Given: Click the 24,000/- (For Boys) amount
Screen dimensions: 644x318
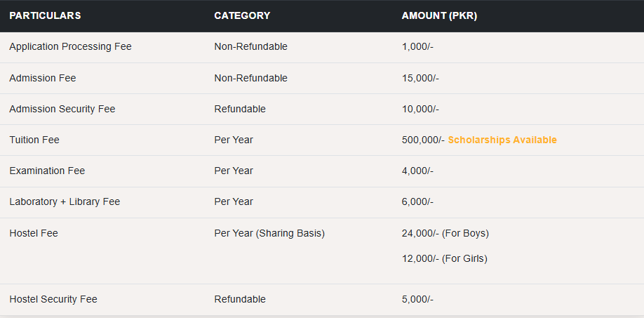Looking at the screenshot, I should (445, 233).
